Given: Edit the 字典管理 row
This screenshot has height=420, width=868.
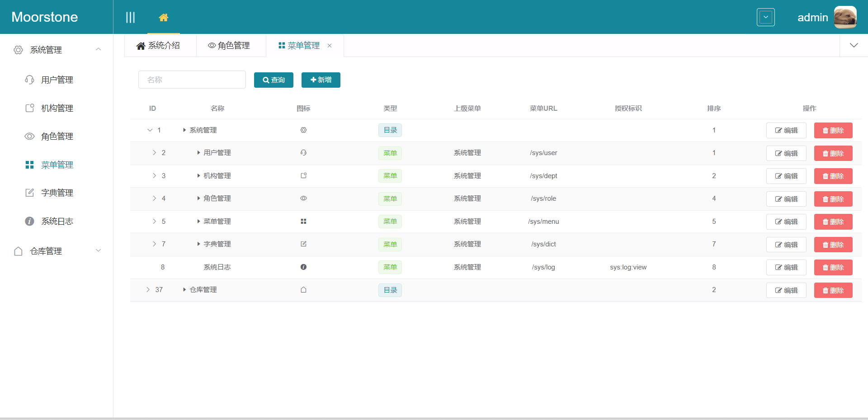Looking at the screenshot, I should coord(786,245).
